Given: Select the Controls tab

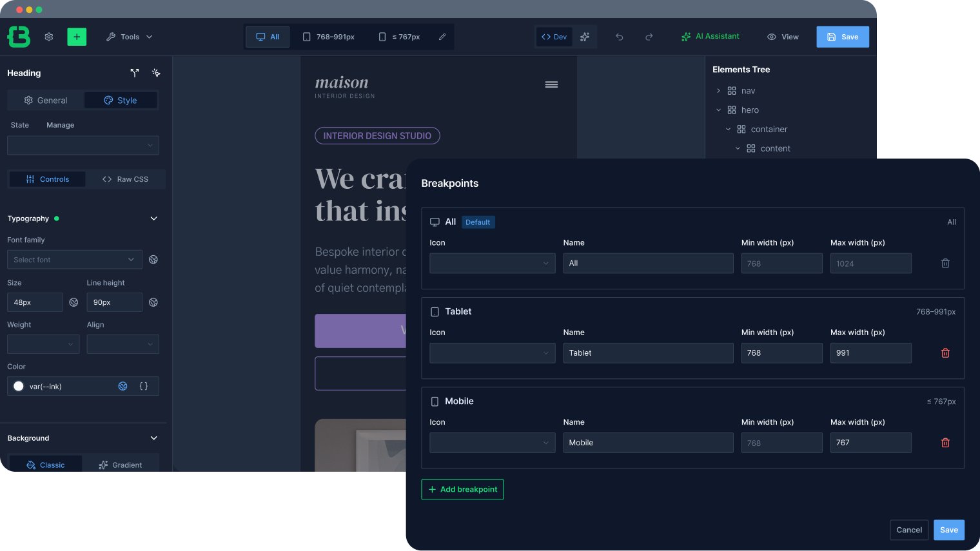Looking at the screenshot, I should tap(47, 179).
